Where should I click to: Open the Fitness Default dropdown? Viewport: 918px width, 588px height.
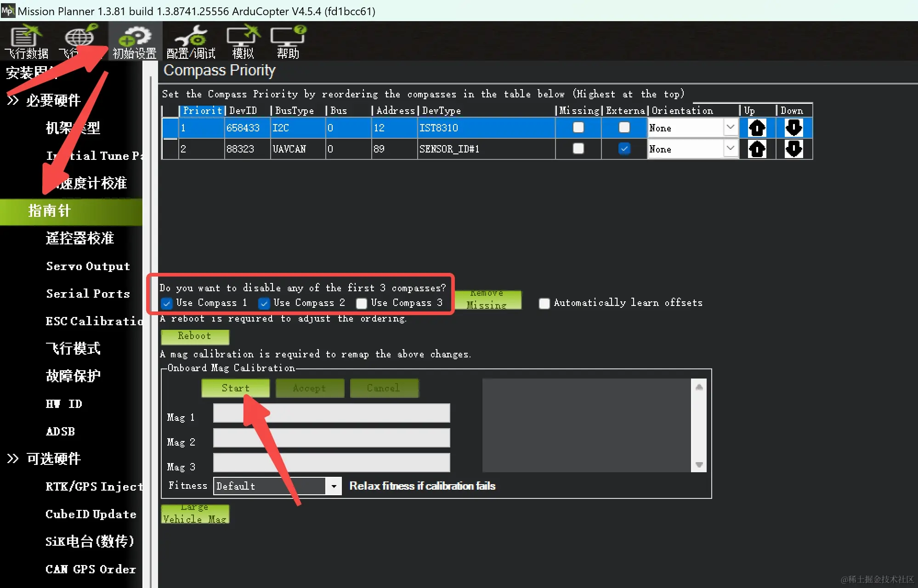(x=334, y=486)
